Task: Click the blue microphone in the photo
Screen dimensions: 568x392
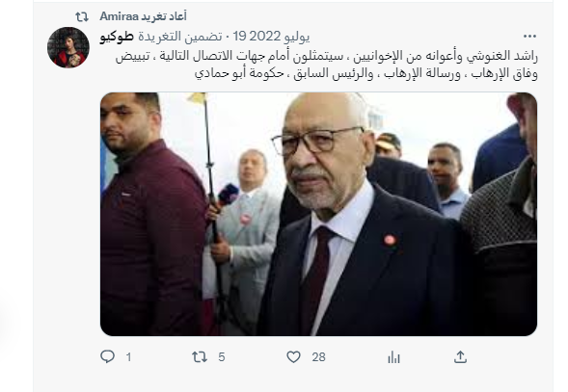Action: coord(228,195)
